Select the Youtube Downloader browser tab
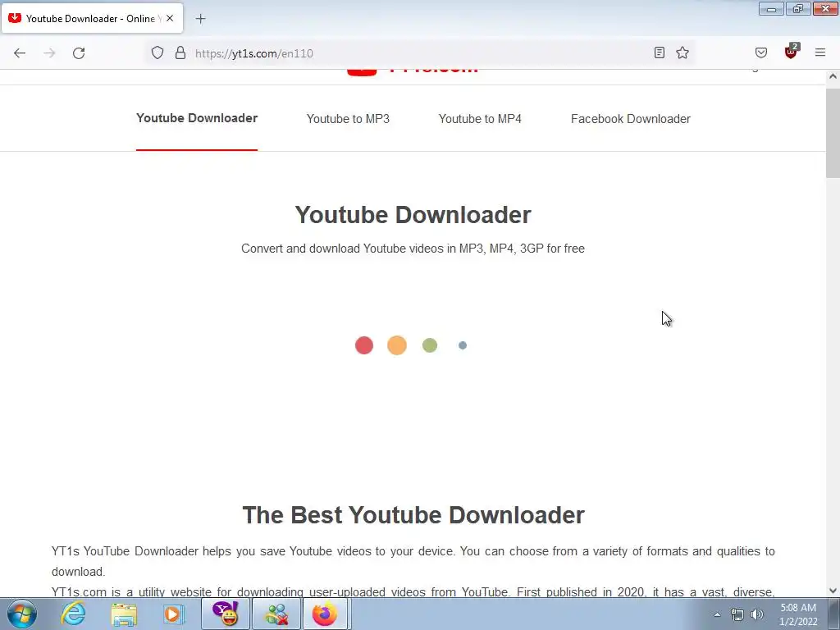 tap(92, 18)
